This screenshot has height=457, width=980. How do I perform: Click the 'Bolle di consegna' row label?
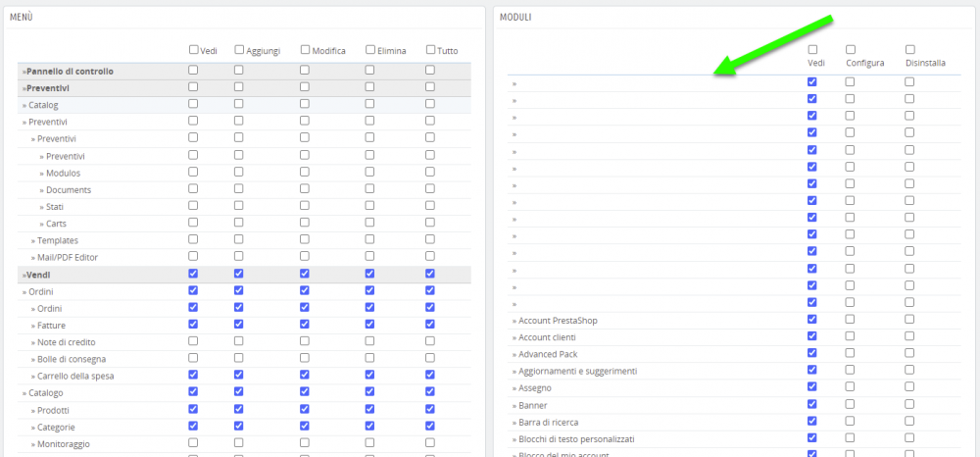coord(72,359)
